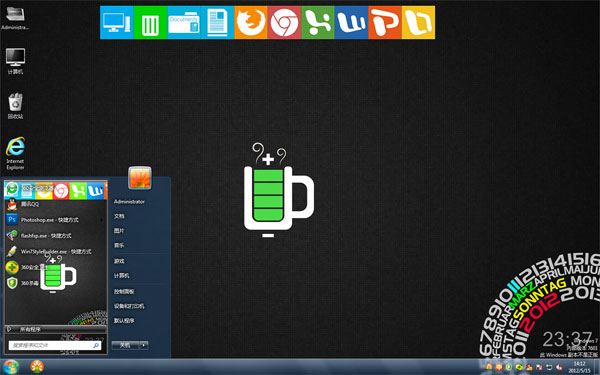The width and height of the screenshot is (600, 375).
Task: Open 设备和打印机 in Start menu
Action: point(129,306)
